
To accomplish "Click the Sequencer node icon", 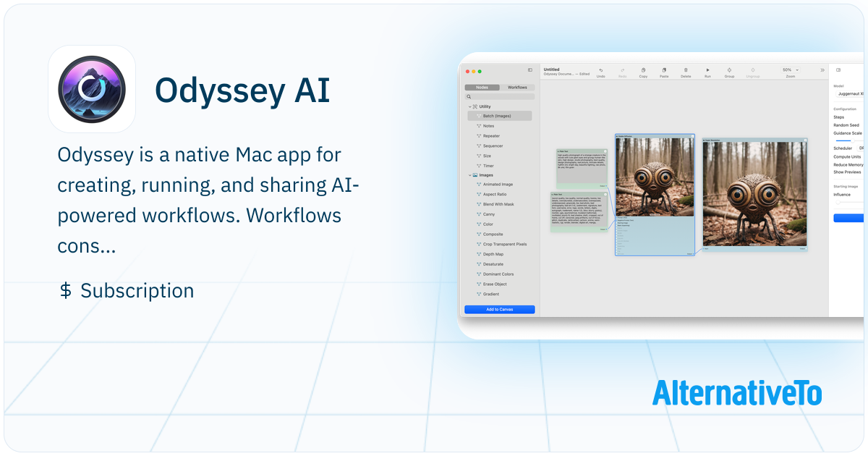I will point(479,146).
